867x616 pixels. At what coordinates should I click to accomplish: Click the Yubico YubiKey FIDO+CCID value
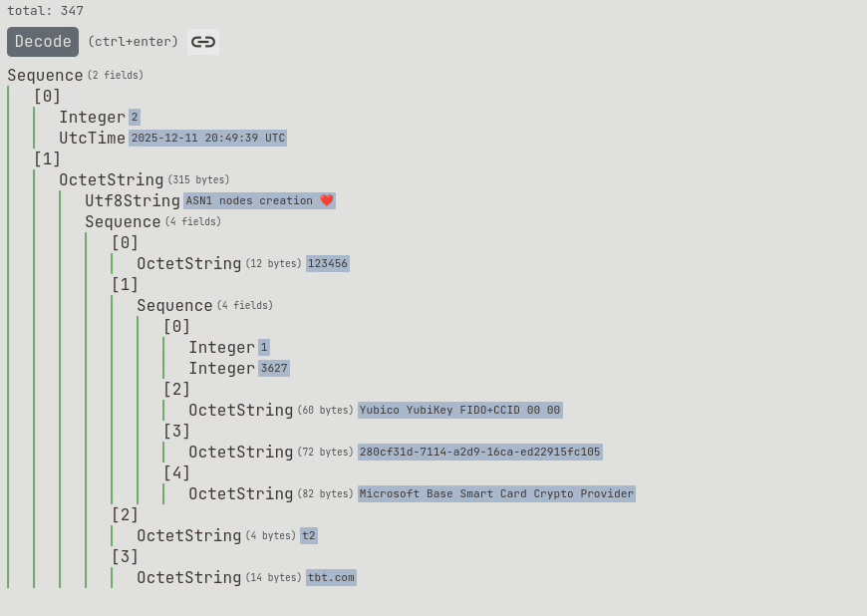459,411
